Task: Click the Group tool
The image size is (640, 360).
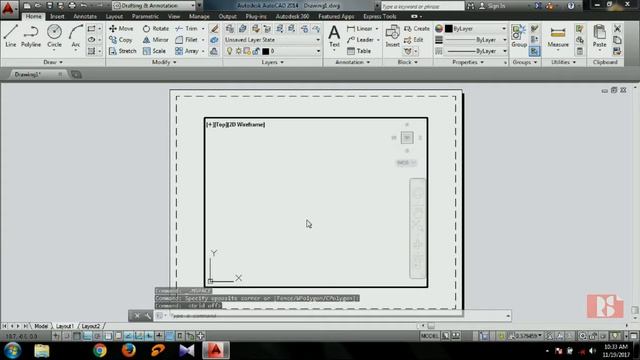Action: pyautogui.click(x=519, y=36)
